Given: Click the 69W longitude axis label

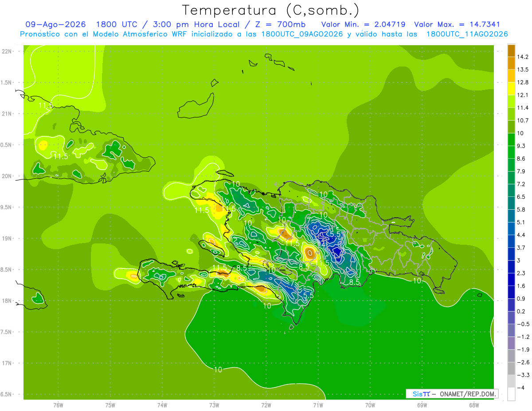Looking at the screenshot, I should pyautogui.click(x=422, y=405).
